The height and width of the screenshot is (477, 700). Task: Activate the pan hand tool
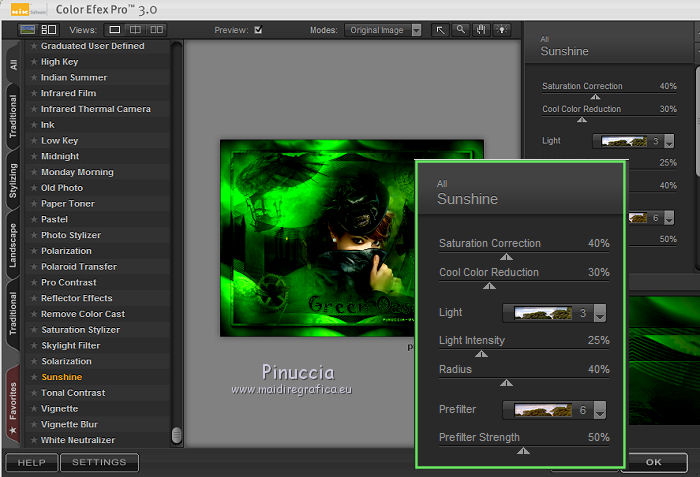point(481,30)
